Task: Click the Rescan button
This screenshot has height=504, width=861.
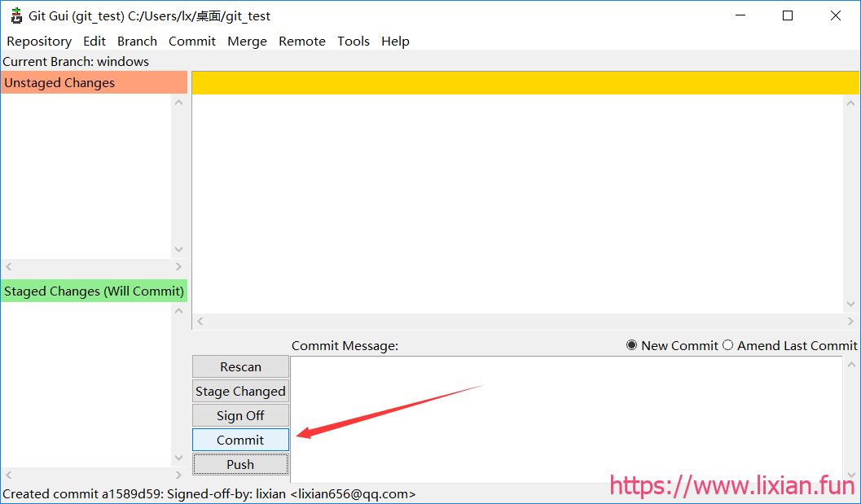Action: point(240,366)
